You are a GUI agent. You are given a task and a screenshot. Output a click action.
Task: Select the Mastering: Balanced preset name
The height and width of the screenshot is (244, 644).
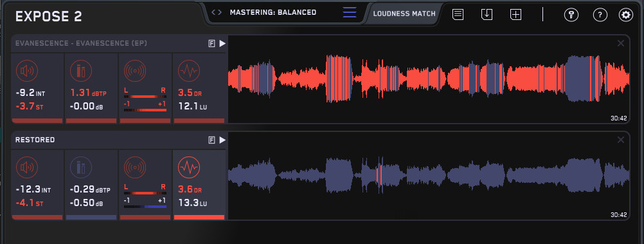coord(273,12)
